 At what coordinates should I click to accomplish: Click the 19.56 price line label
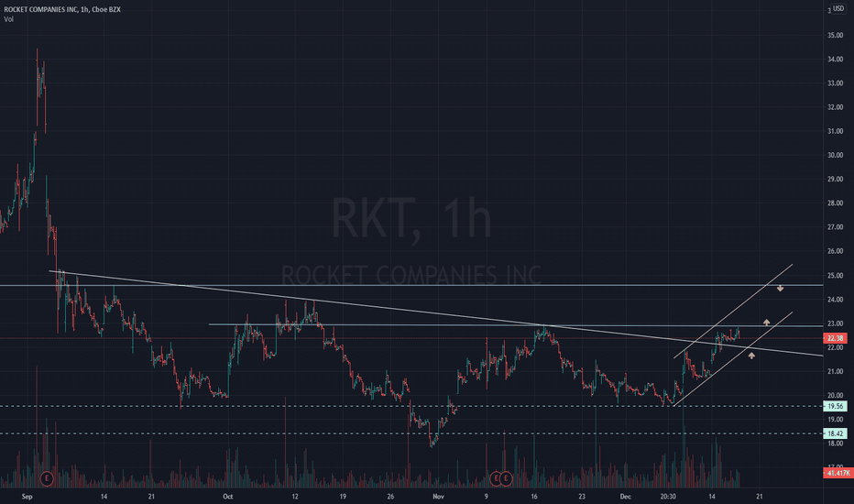tap(835, 406)
